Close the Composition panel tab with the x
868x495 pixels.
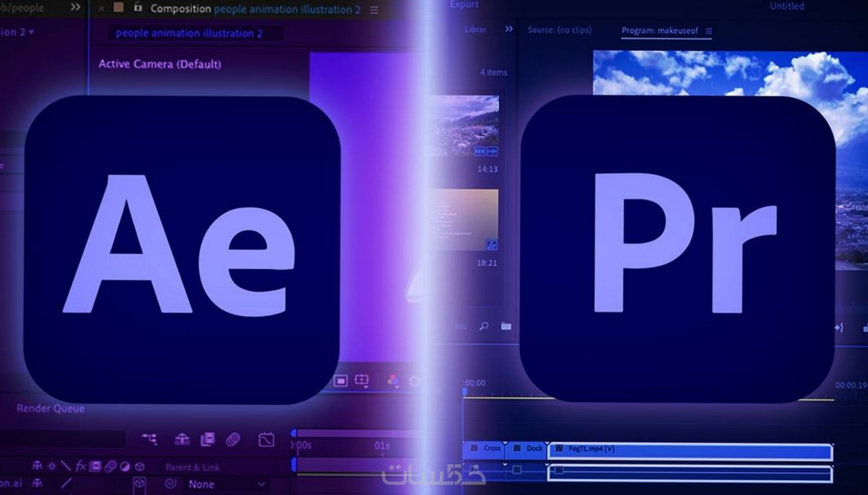click(x=102, y=8)
